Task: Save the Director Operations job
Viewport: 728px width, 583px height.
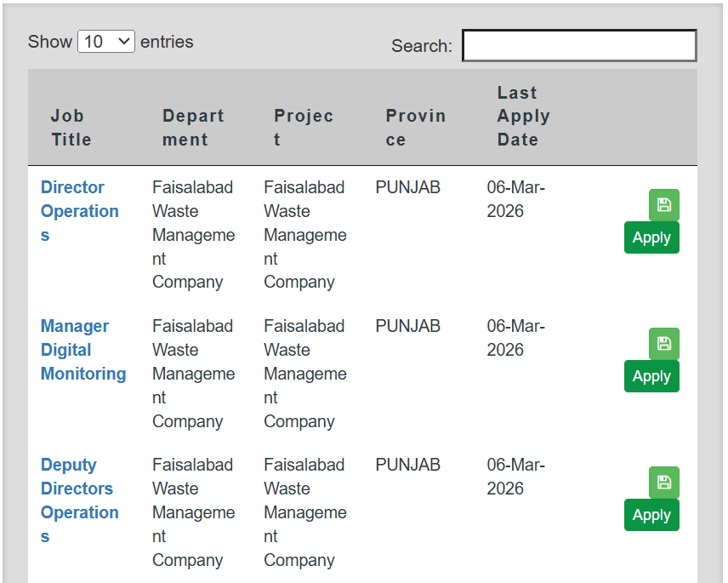Action: 663,205
